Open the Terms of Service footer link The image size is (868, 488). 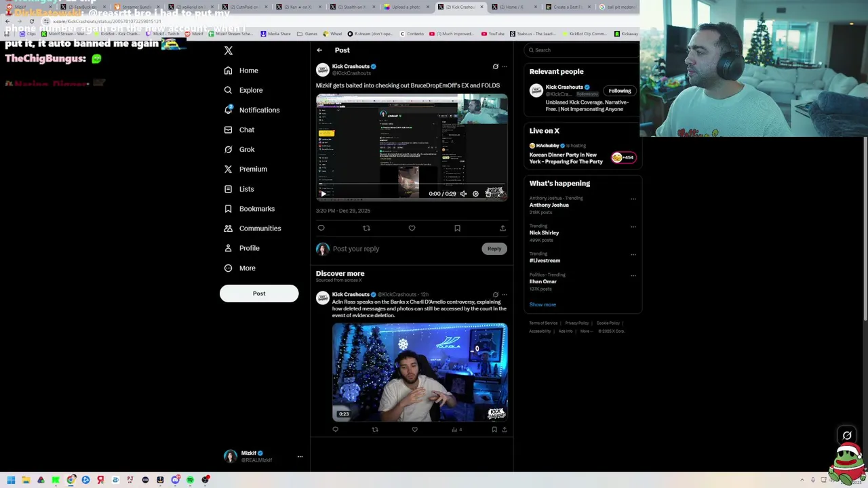(543, 323)
